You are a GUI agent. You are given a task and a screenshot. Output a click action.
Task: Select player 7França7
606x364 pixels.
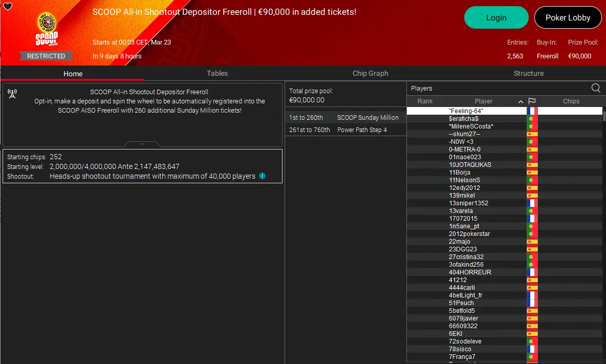pos(504,357)
